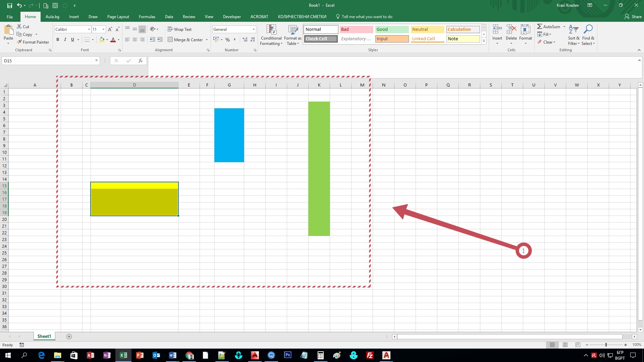Increase font size with the large A icon
The width and height of the screenshot is (644, 362).
tap(110, 29)
